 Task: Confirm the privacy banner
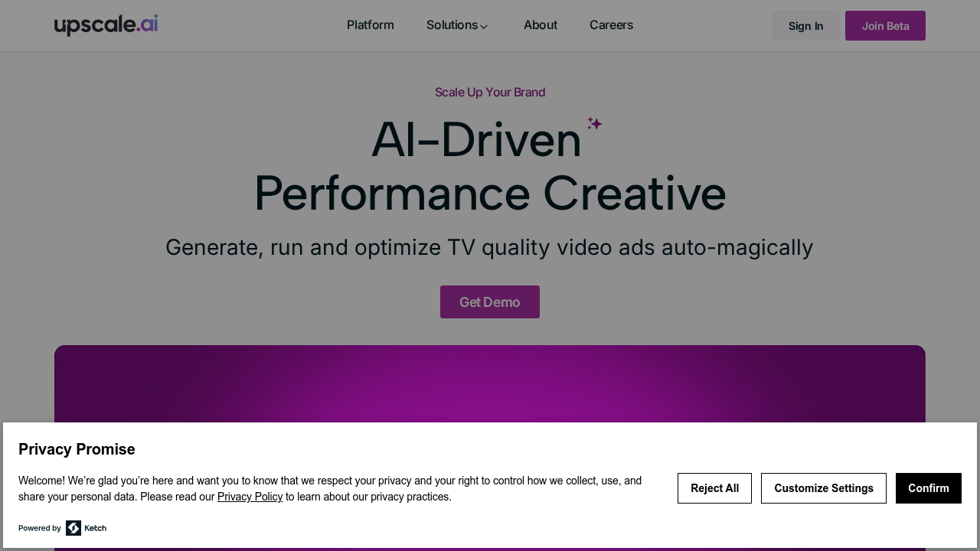(x=928, y=488)
